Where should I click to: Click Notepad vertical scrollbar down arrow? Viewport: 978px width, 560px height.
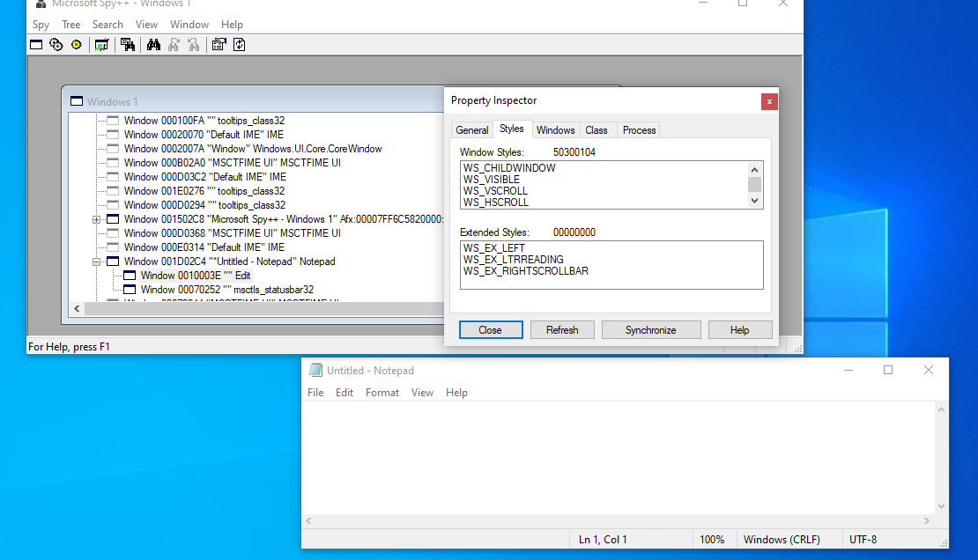click(x=941, y=506)
